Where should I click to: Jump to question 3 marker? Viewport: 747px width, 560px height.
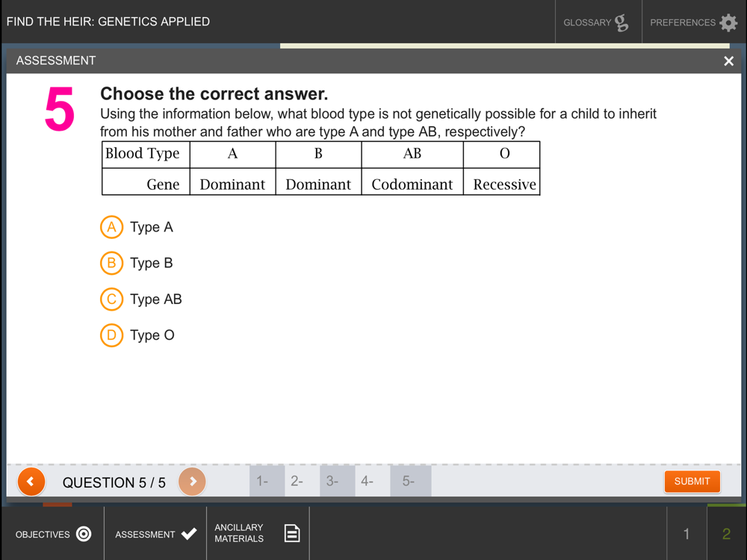pos(338,481)
